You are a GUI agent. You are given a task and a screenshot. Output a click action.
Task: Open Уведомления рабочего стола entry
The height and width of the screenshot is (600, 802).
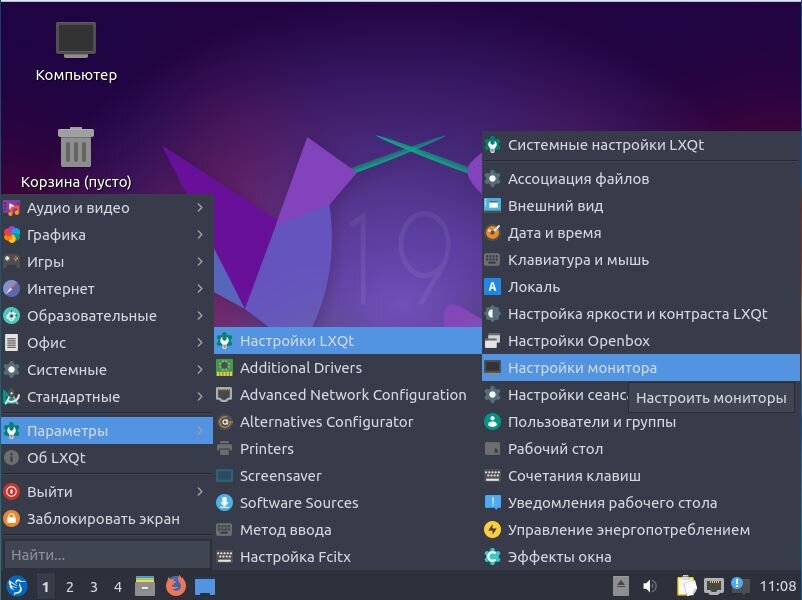[640, 503]
